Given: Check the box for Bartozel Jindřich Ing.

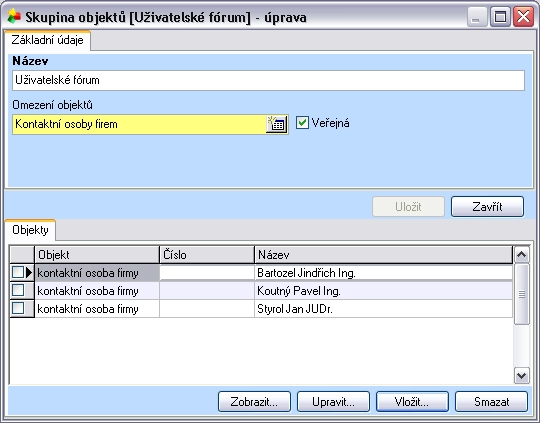Looking at the screenshot, I should coord(18,272).
